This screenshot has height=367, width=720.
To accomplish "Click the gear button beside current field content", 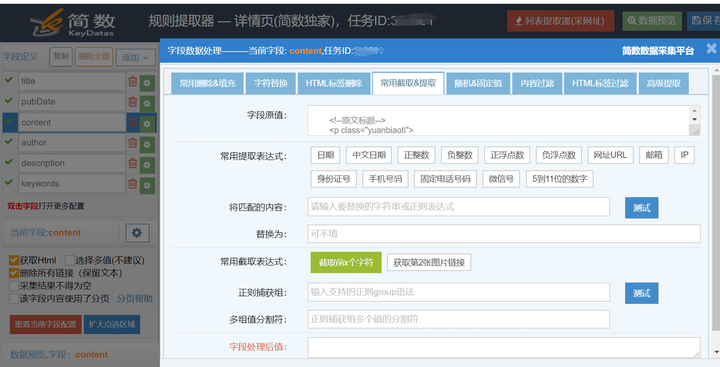I will (x=137, y=233).
